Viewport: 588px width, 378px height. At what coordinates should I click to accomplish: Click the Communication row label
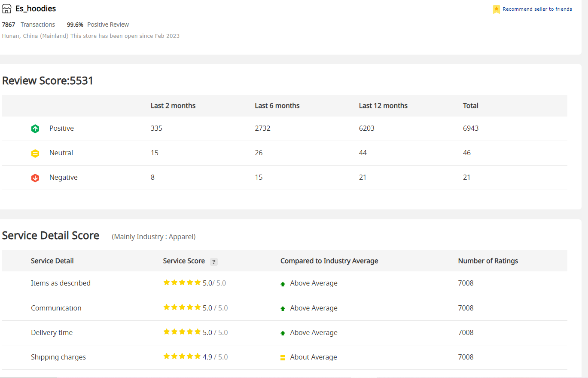click(56, 308)
